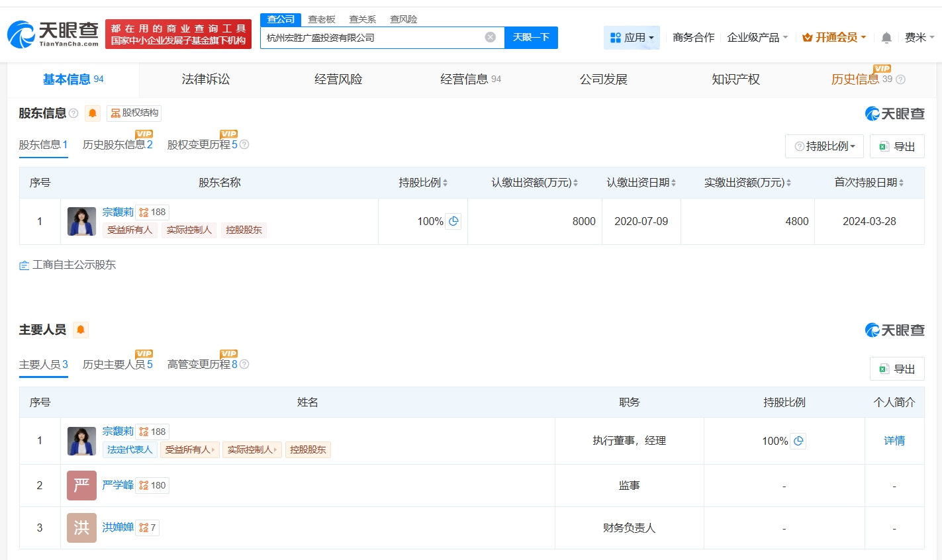Click 商务合作 link in header
This screenshot has width=942, height=560.
coord(693,38)
